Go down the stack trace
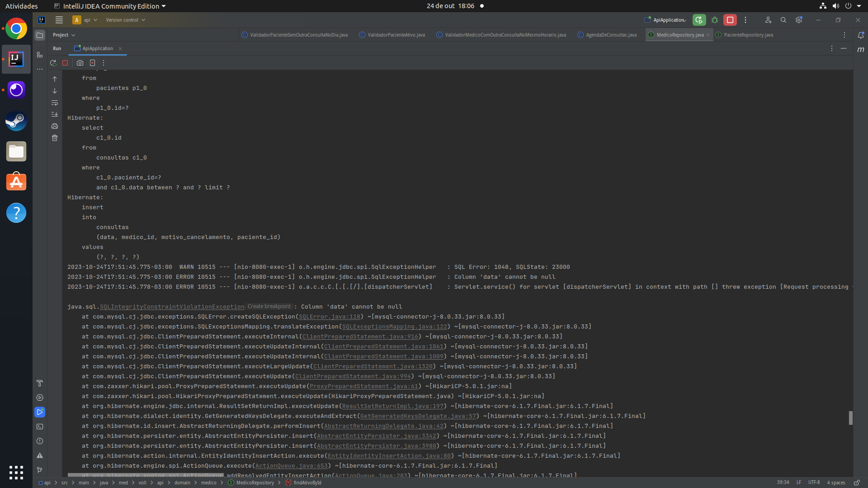Viewport: 868px width, 488px height. 55,91
